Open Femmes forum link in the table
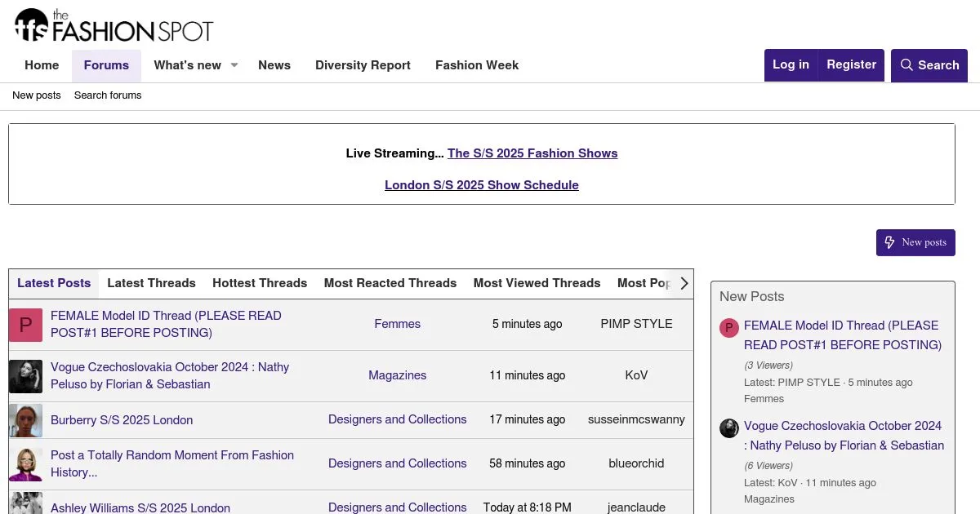This screenshot has height=514, width=980. 397,324
